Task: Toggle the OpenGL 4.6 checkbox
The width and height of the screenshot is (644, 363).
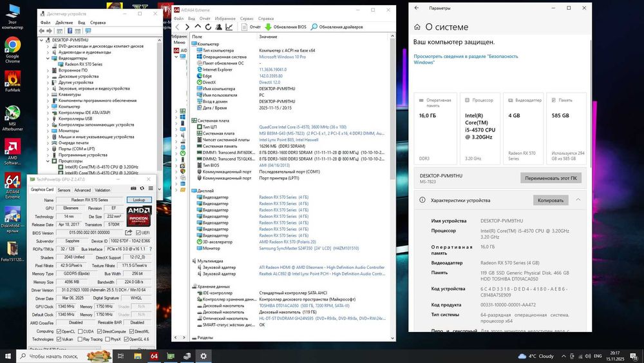Action: 126,339
